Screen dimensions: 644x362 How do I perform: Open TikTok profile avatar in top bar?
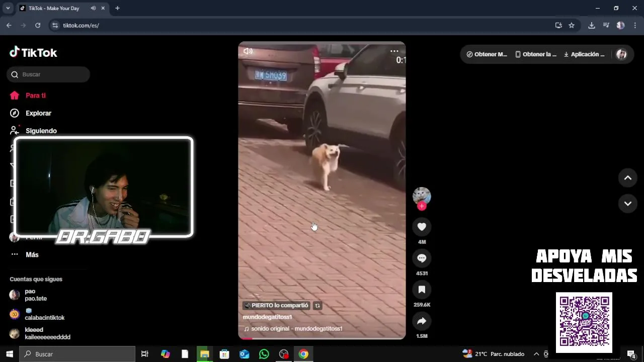coord(621,54)
